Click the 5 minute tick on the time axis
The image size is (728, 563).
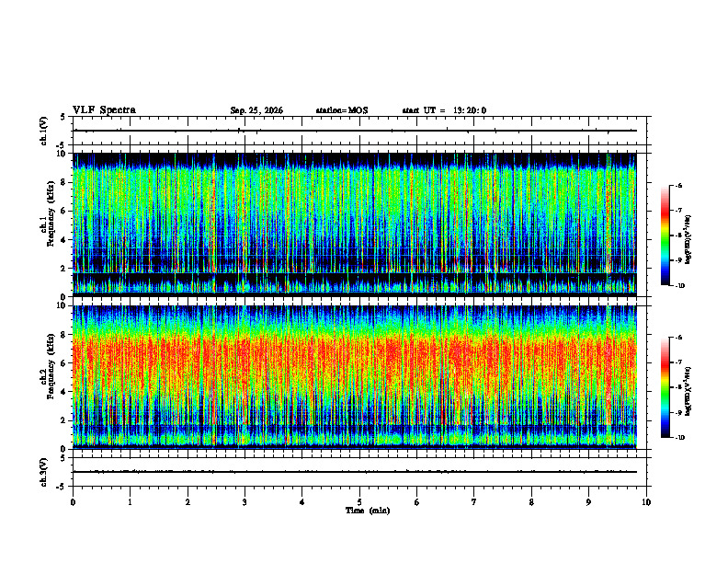pos(359,502)
